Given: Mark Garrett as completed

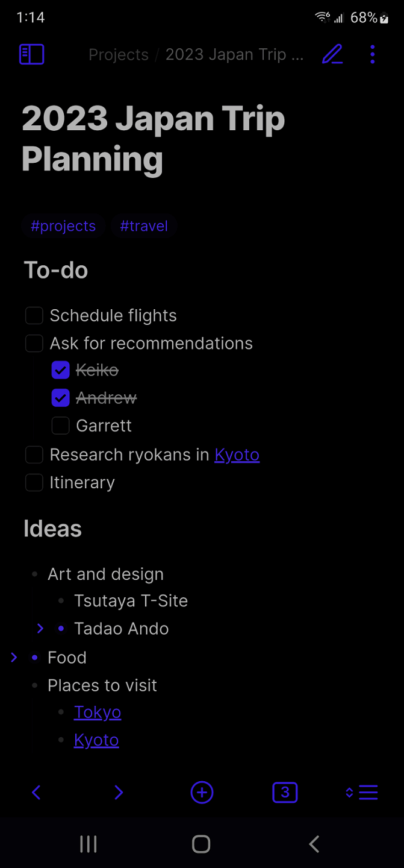Looking at the screenshot, I should 60,425.
